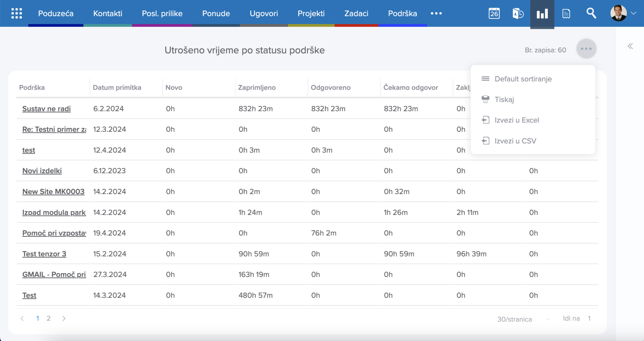Expand the user account dropdown arrow
This screenshot has width=644, height=341.
point(634,13)
